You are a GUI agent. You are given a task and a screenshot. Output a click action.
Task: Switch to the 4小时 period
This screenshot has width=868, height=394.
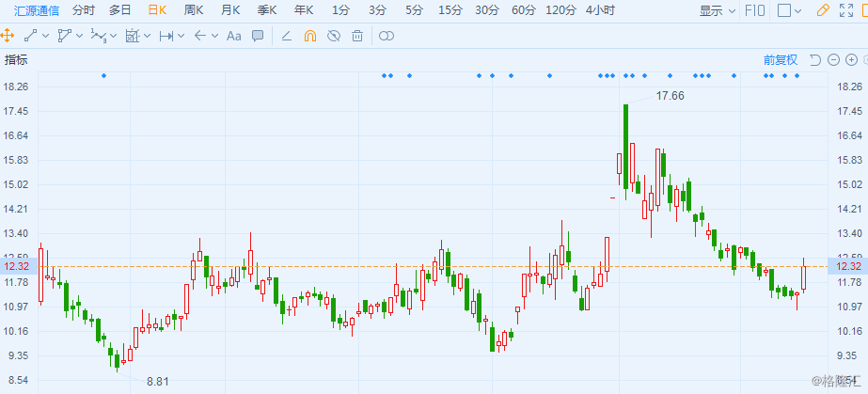(601, 10)
